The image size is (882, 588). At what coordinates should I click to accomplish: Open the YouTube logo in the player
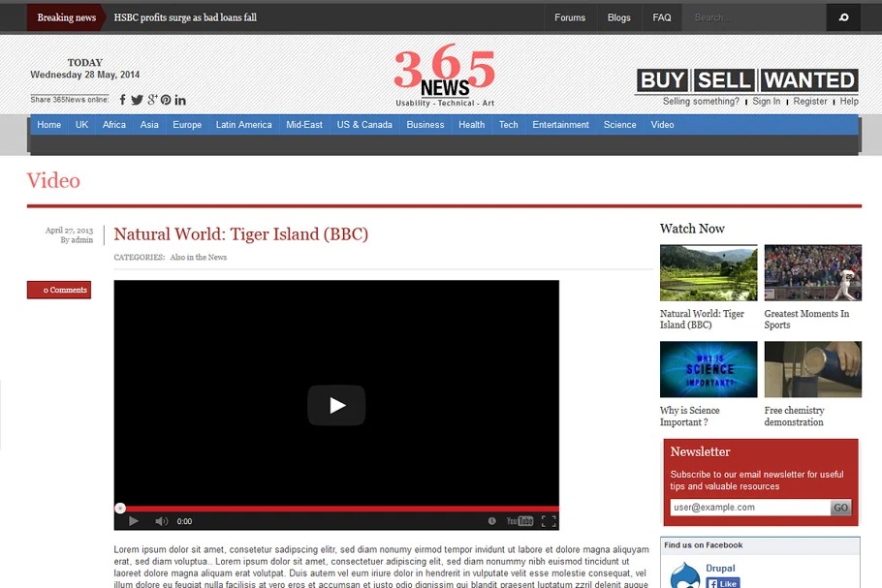520,521
